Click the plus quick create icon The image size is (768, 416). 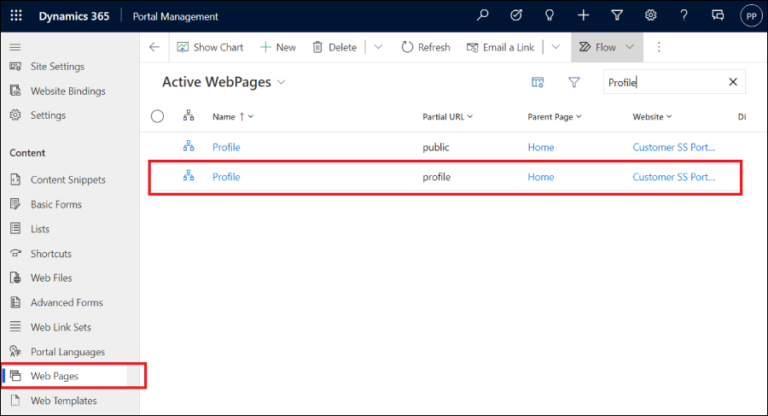tap(583, 16)
